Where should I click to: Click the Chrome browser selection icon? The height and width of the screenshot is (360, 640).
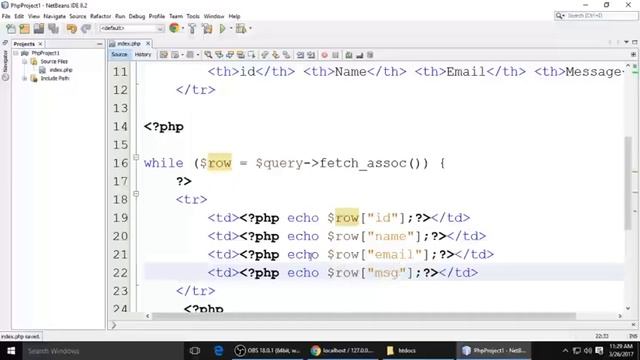coord(174,28)
